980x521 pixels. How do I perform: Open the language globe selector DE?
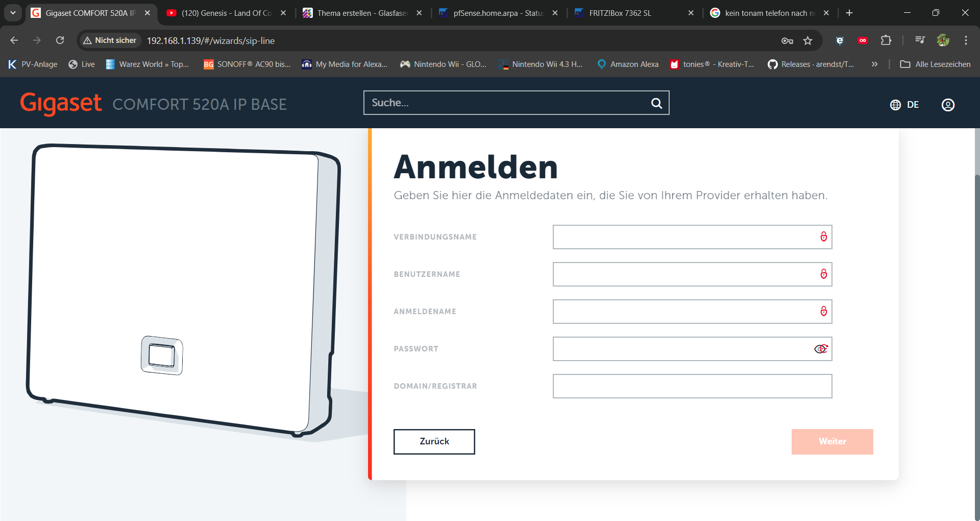pyautogui.click(x=904, y=105)
